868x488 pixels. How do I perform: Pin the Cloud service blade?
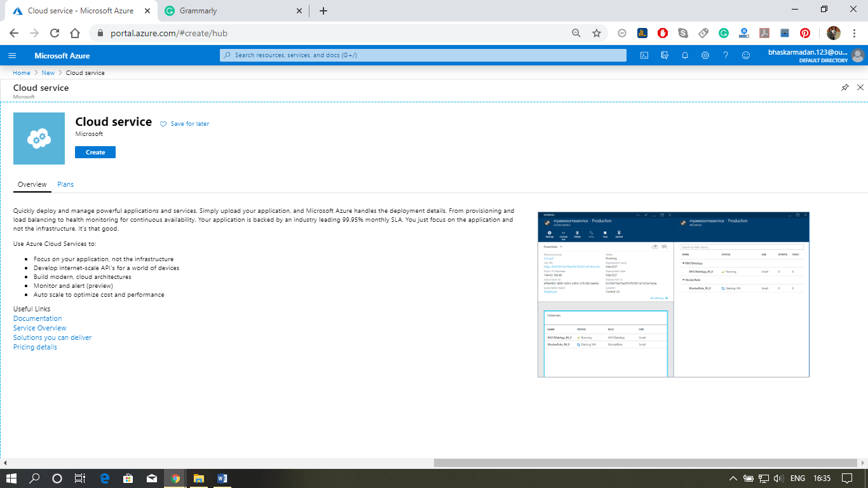[844, 88]
